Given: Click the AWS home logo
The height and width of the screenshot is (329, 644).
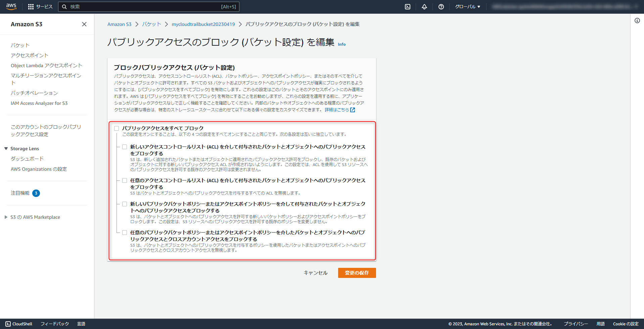Looking at the screenshot, I should pyautogui.click(x=10, y=6).
